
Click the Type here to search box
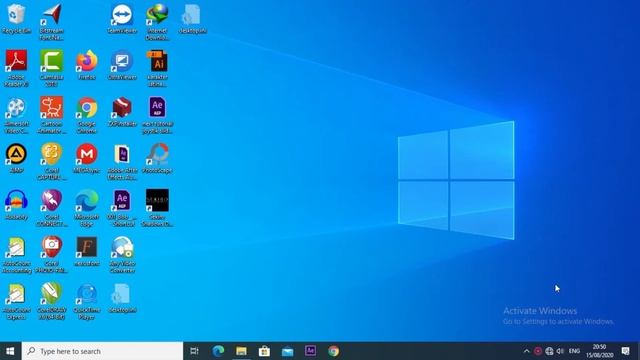point(102,351)
